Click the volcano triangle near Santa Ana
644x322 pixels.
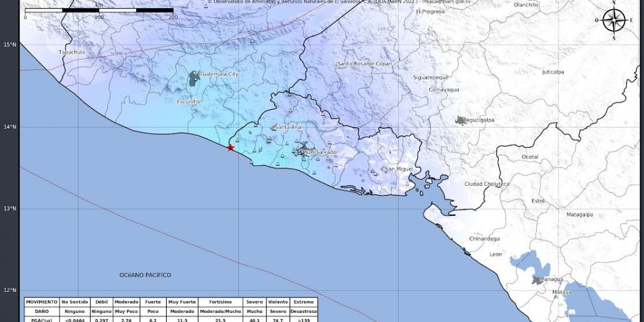click(x=274, y=129)
